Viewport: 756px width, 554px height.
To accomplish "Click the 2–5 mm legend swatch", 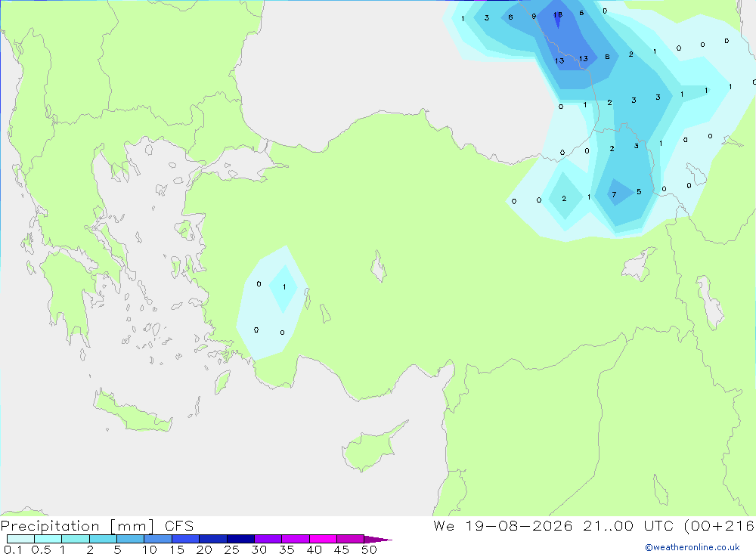I will pyautogui.click(x=103, y=539).
